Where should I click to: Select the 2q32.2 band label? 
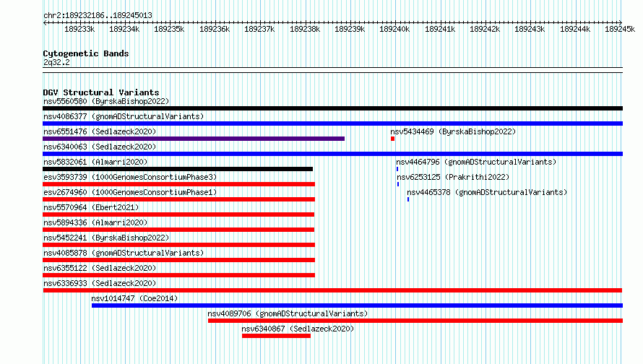56,62
